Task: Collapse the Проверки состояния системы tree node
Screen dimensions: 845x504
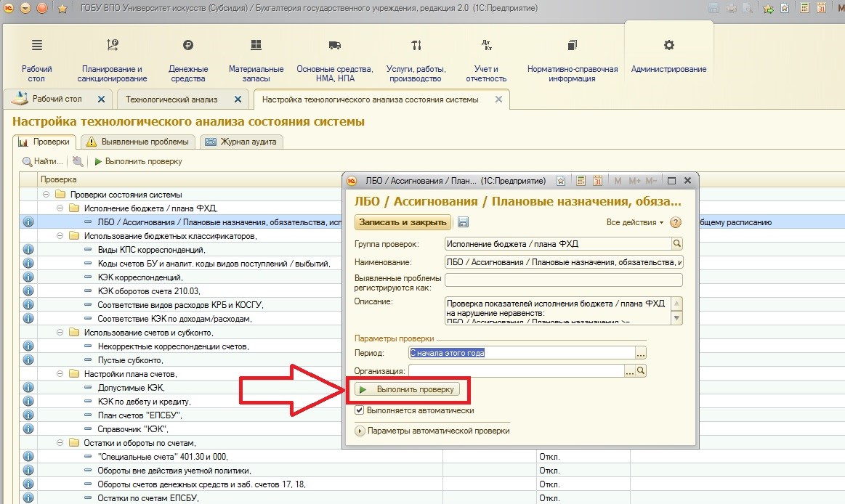Action: (x=47, y=195)
